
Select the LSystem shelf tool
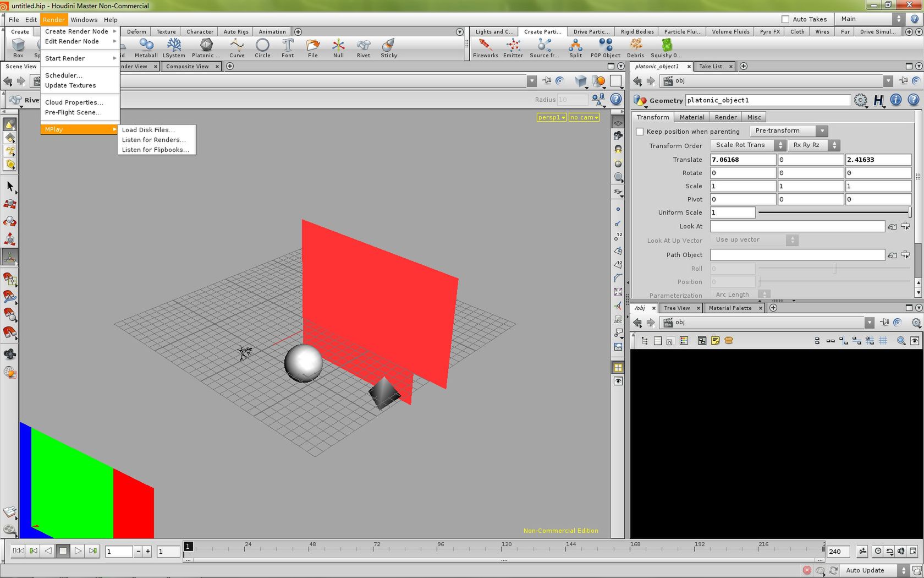pyautogui.click(x=174, y=48)
